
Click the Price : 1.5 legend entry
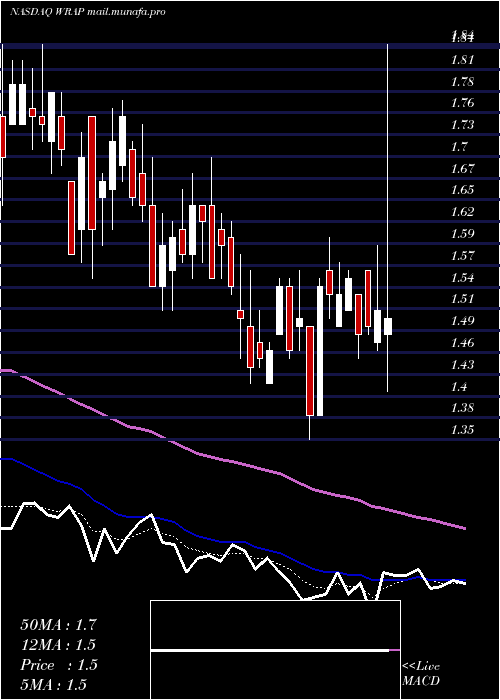pos(58,665)
